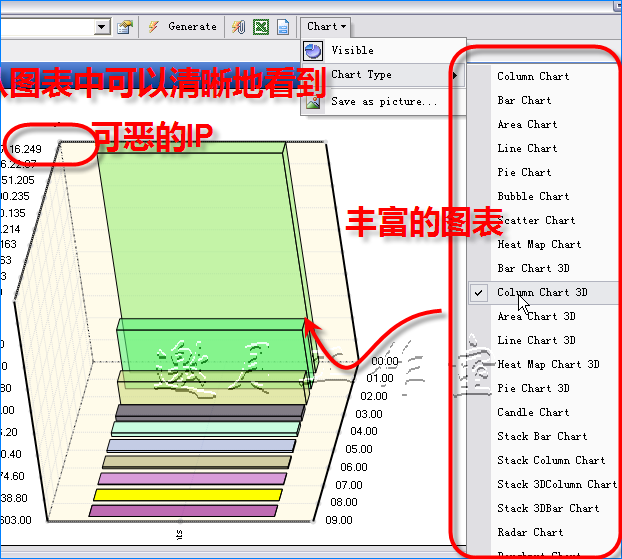Open the Chart dropdown menu
The image size is (622, 559).
click(326, 27)
